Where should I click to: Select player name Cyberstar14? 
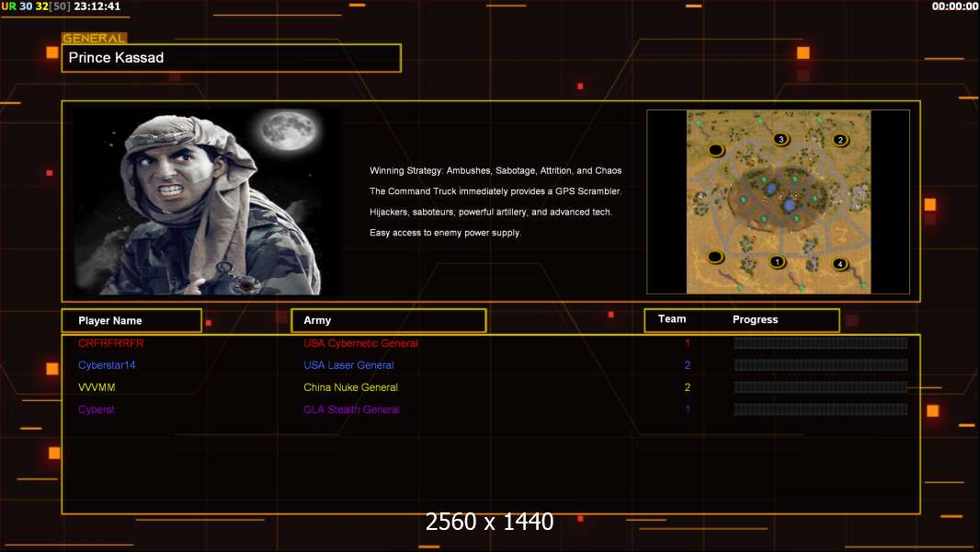pyautogui.click(x=107, y=365)
